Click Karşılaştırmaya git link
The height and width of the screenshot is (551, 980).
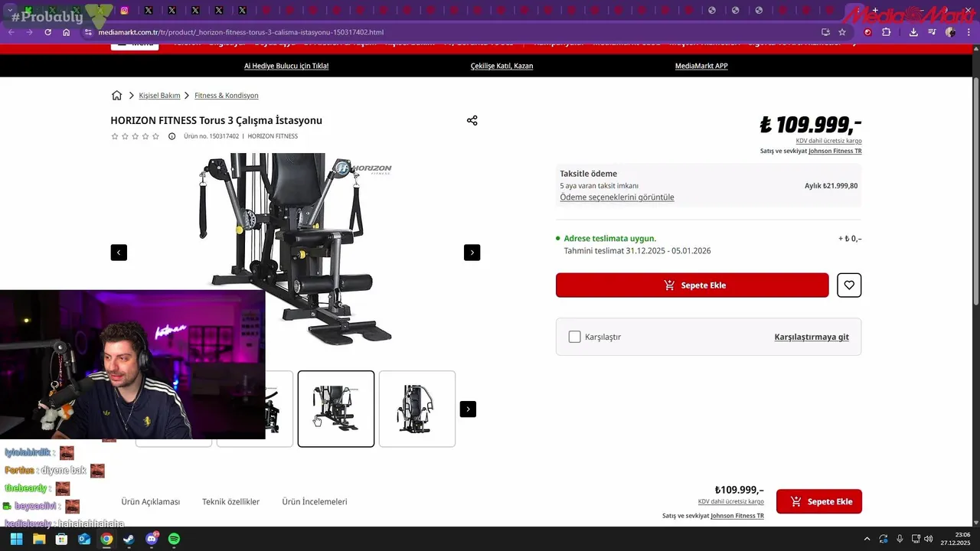click(812, 337)
